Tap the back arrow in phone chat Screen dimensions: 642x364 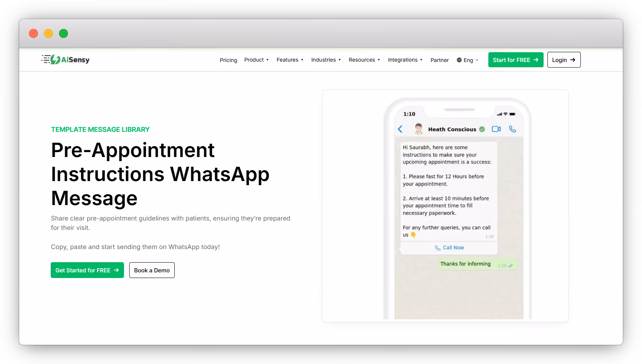(x=400, y=129)
